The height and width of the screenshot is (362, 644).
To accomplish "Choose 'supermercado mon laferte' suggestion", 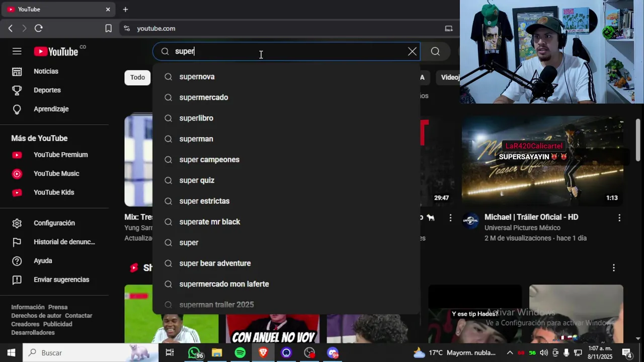I will pyautogui.click(x=286, y=284).
